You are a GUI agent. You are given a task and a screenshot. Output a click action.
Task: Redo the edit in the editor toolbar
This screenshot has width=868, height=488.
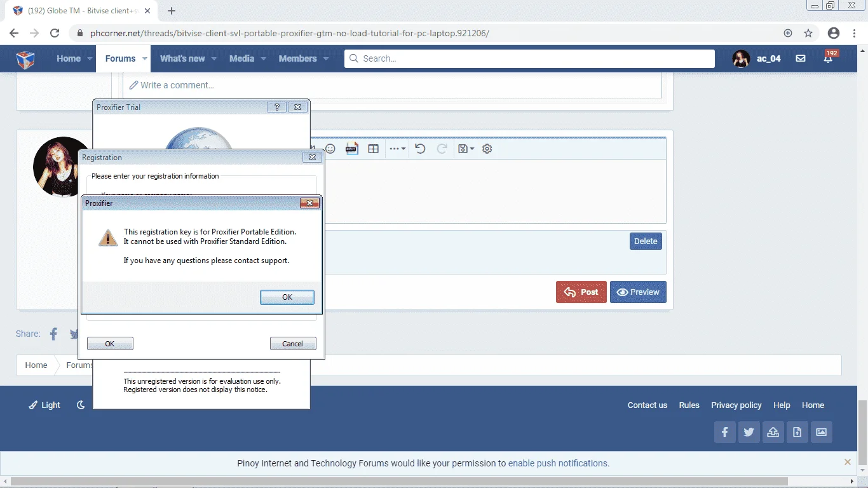click(442, 149)
